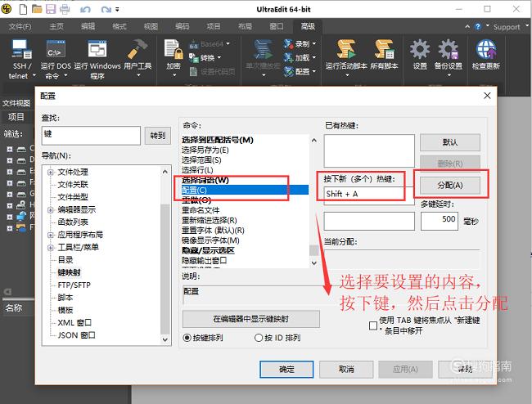The width and height of the screenshot is (532, 404).
Task: Click the 配置 macro configure icon
Action: (x=288, y=71)
